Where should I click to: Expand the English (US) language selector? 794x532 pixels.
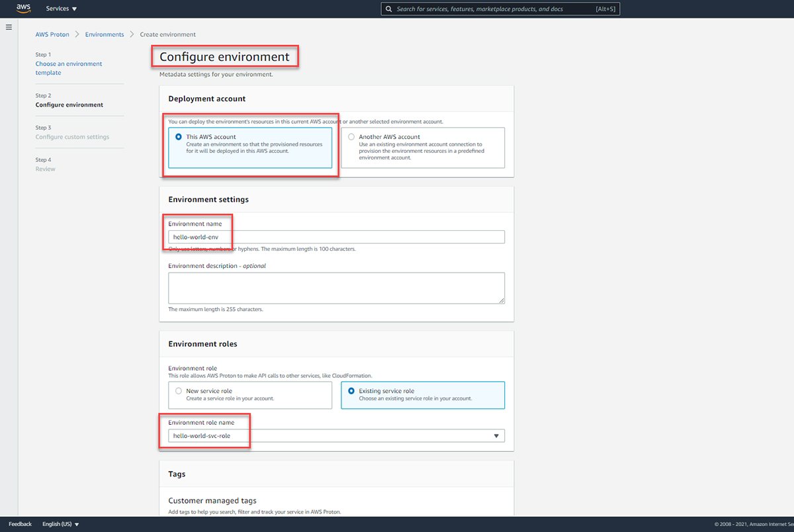60,523
